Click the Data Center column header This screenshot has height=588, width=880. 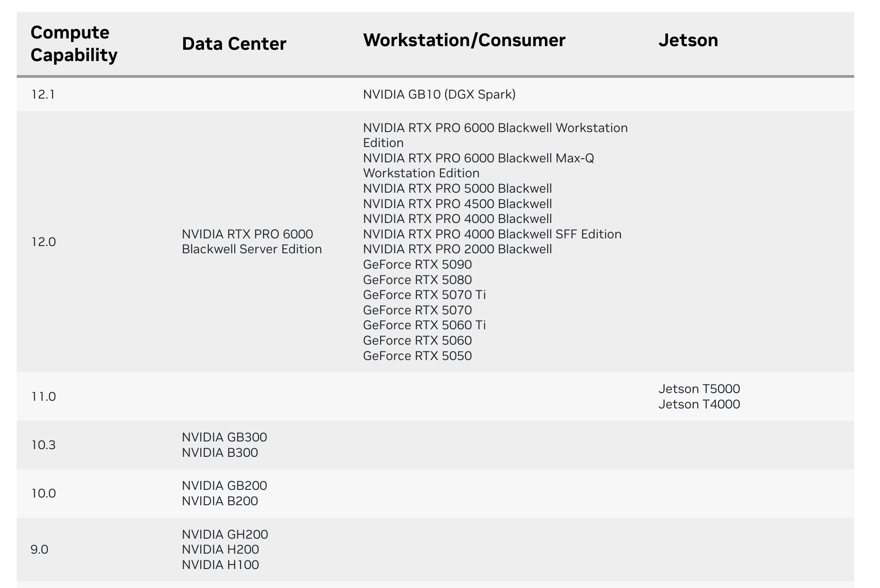[234, 44]
